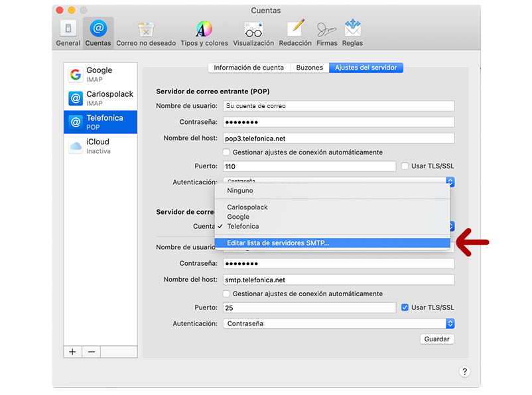Open the General preferences pane icon

[68, 28]
